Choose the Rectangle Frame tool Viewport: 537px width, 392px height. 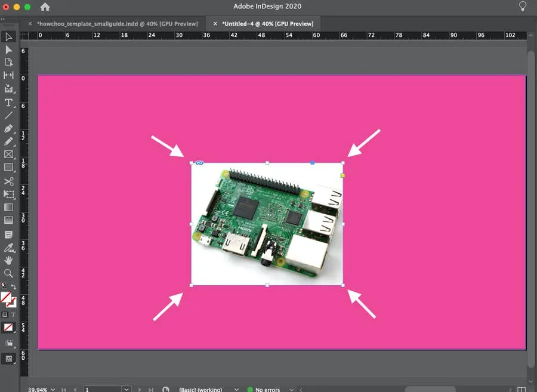click(8, 155)
